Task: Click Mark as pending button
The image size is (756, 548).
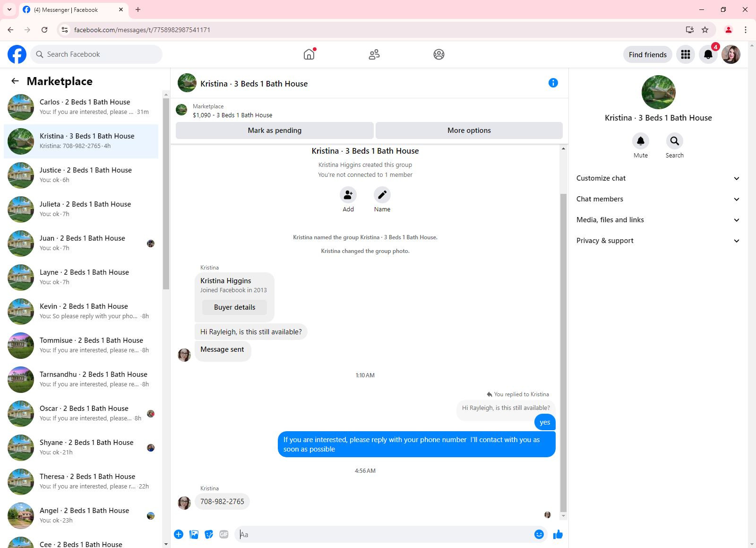Action: coord(275,130)
